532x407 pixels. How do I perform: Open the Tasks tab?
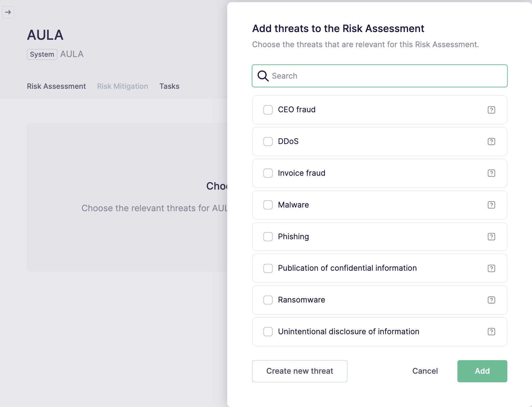pos(169,86)
